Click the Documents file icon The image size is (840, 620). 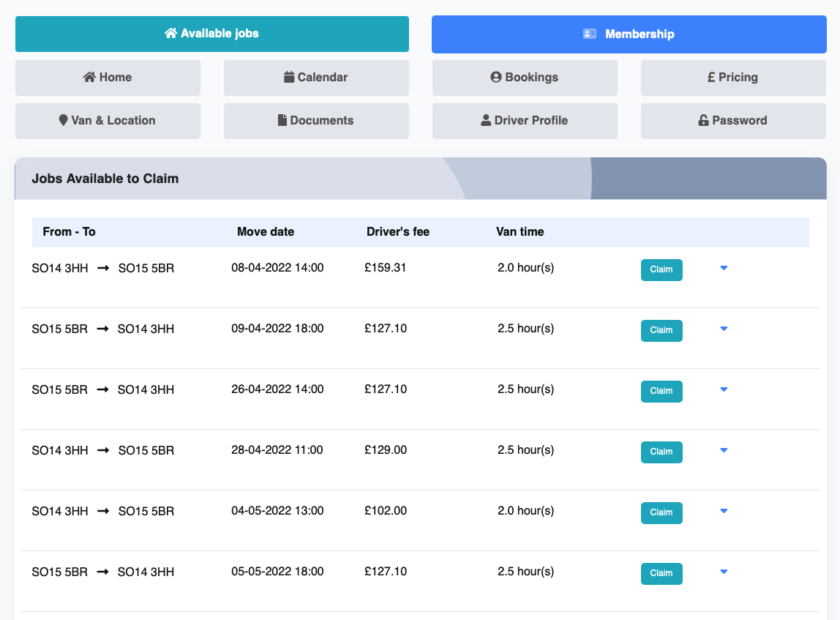[x=282, y=120]
